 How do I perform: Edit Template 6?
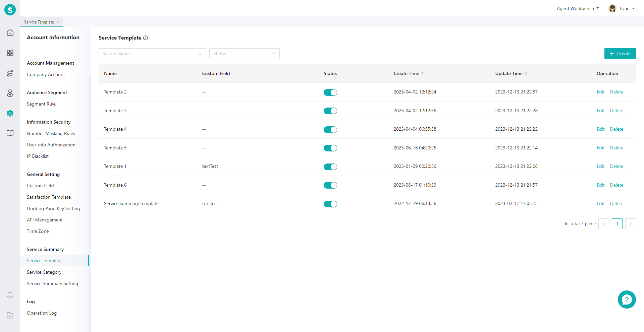pos(600,185)
